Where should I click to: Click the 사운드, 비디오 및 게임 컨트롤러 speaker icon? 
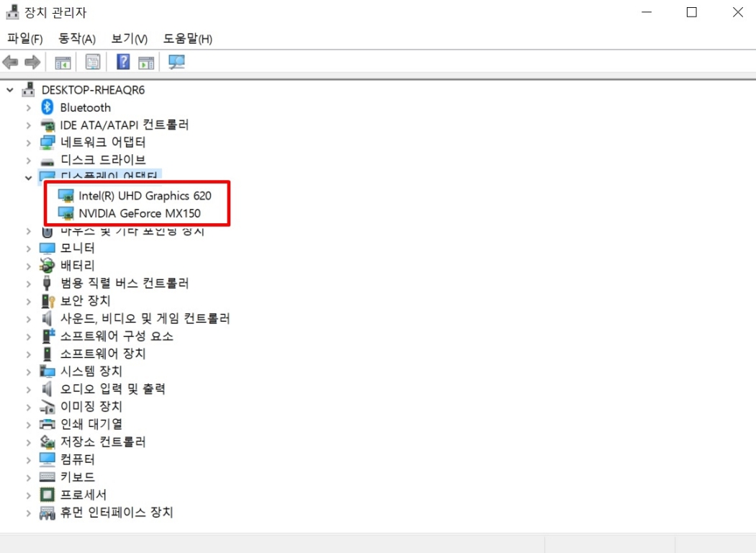pos(47,318)
